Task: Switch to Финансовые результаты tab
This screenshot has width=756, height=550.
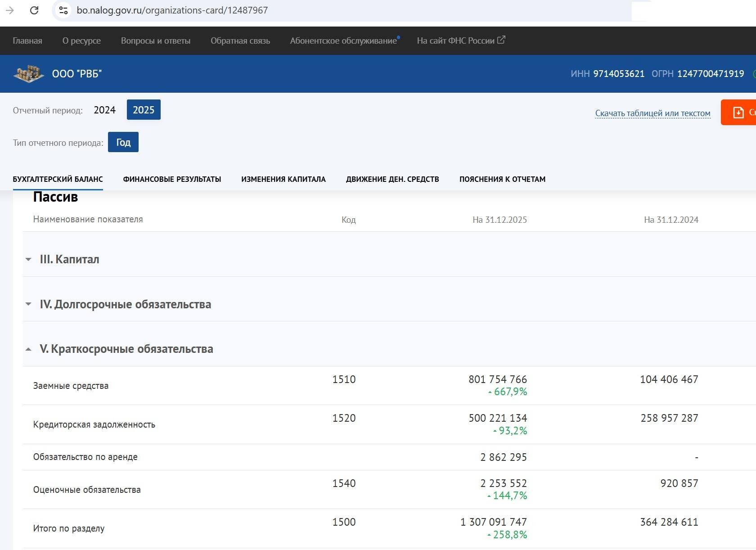Action: pyautogui.click(x=172, y=179)
